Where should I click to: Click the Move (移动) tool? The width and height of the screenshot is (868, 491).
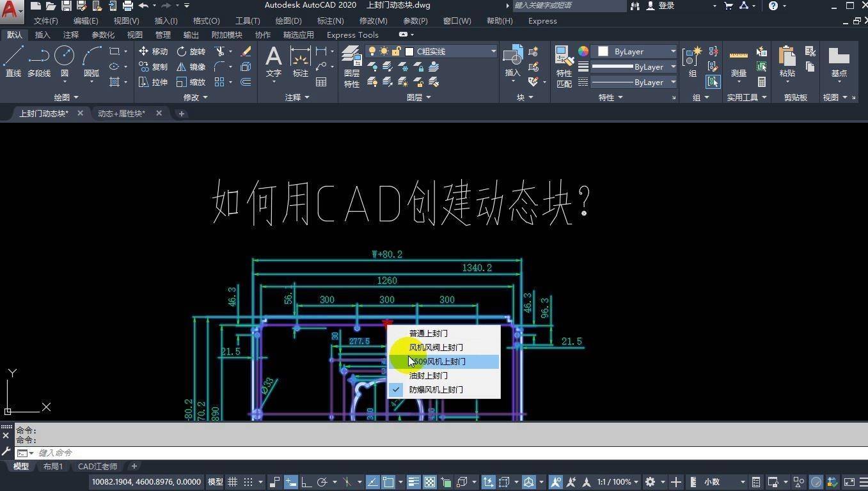tap(153, 51)
